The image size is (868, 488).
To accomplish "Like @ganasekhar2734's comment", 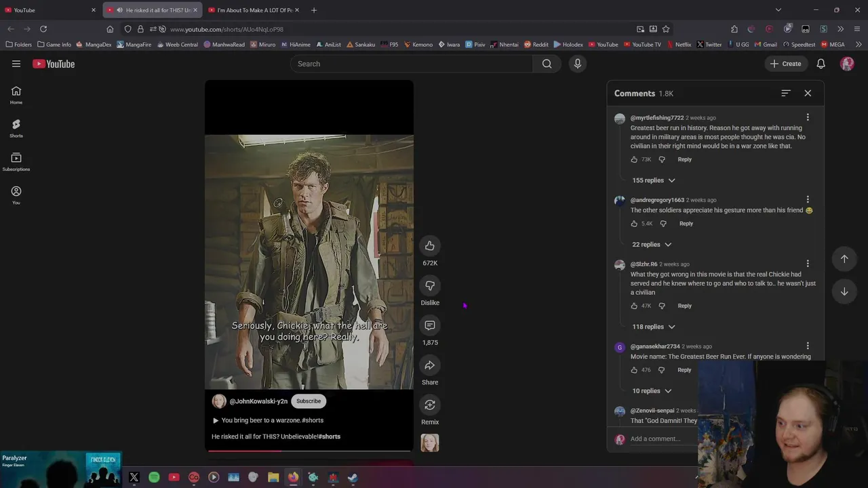I will pos(634,370).
